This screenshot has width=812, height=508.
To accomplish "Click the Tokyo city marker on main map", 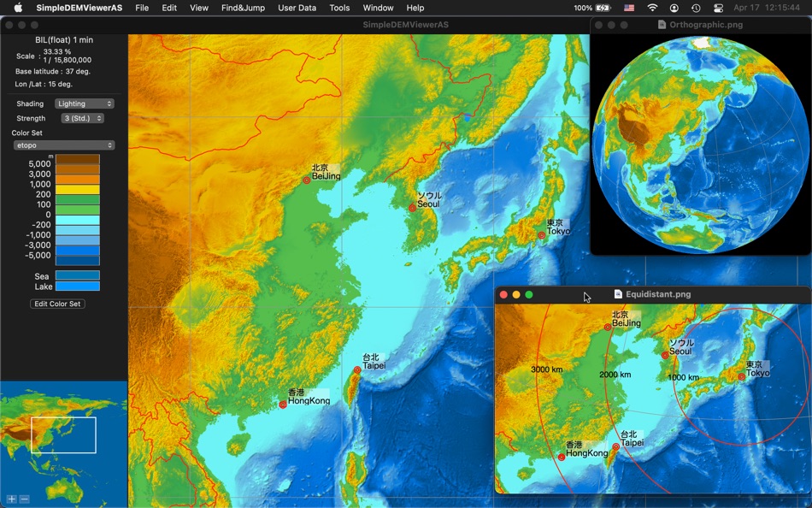I will tap(542, 235).
